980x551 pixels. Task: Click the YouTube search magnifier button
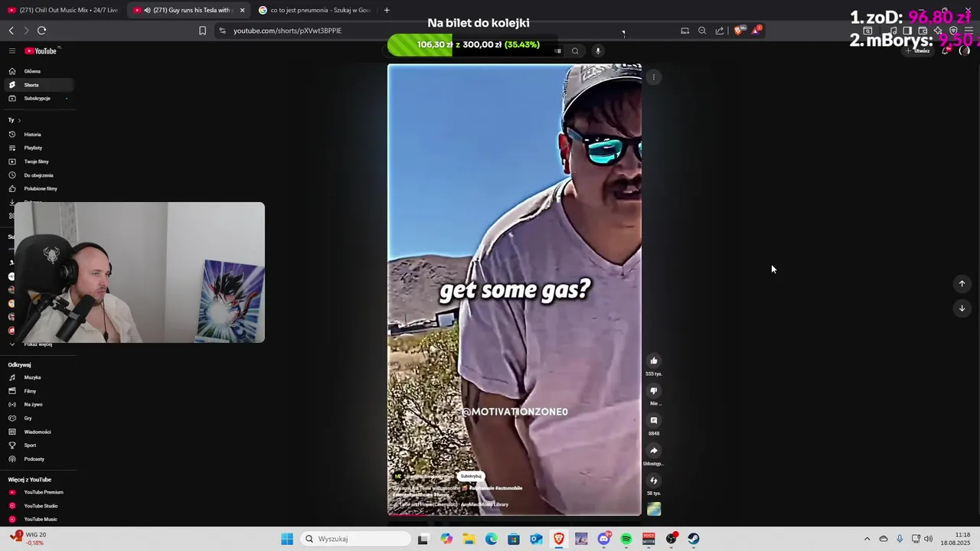pyautogui.click(x=575, y=51)
